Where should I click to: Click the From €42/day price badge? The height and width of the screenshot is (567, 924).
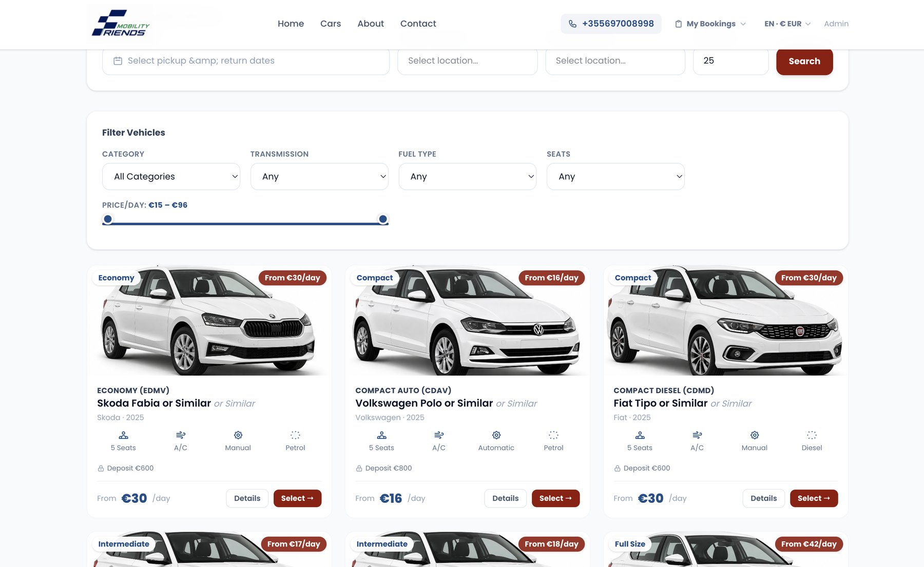pos(808,544)
